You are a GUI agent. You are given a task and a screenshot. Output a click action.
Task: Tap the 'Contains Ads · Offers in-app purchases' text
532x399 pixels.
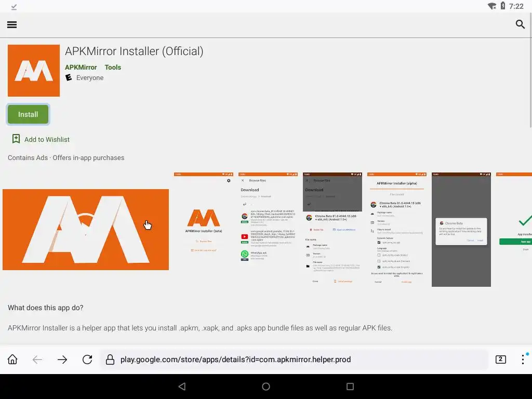click(66, 158)
